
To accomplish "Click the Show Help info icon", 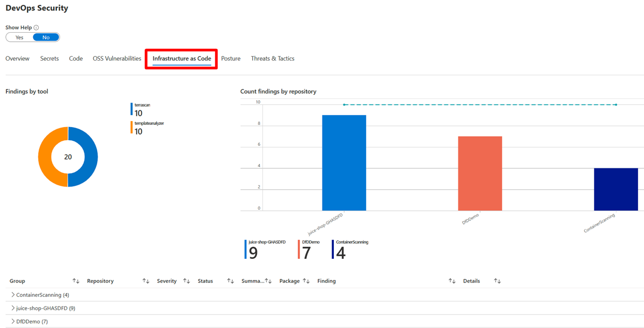I will coord(36,27).
